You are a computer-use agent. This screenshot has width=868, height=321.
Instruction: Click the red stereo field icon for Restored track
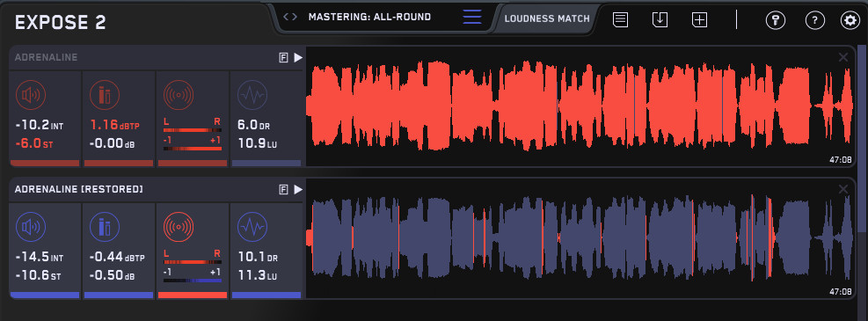click(179, 228)
